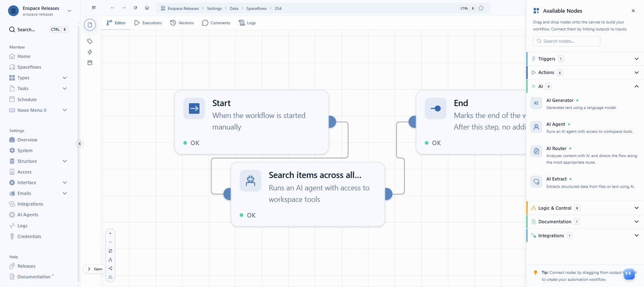Click the home icon in top bar
The width and height of the screenshot is (644, 287).
[x=147, y=8]
